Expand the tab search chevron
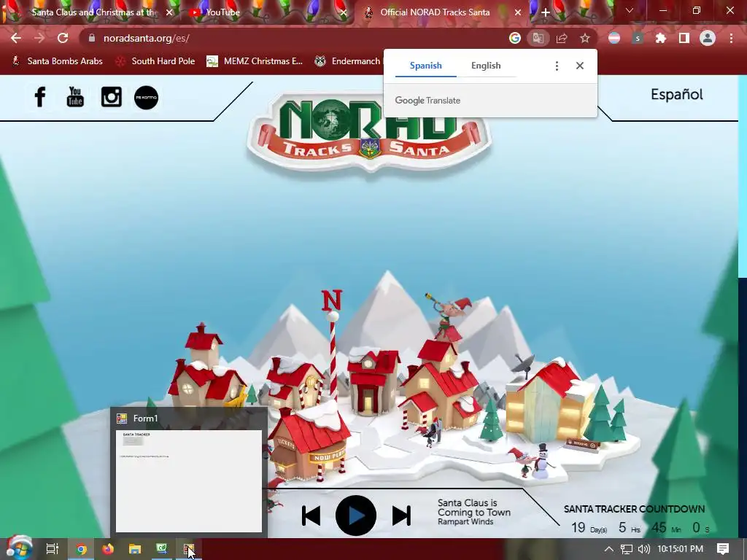This screenshot has height=560, width=747. pyautogui.click(x=630, y=10)
